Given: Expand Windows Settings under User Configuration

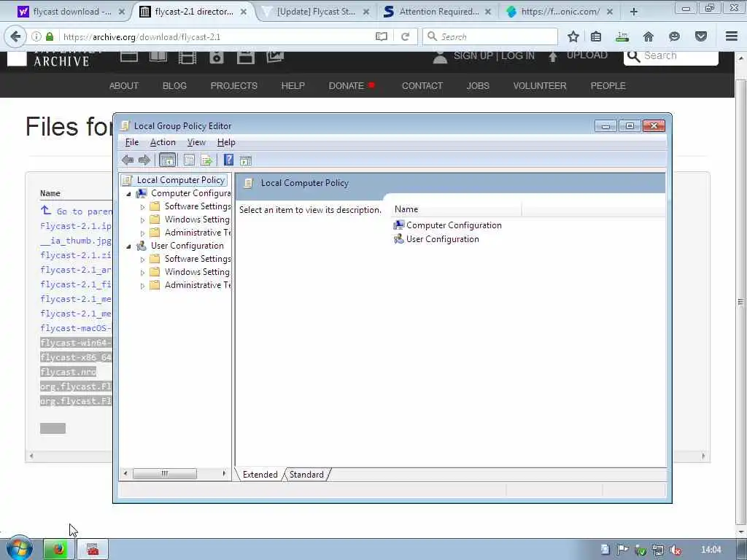Looking at the screenshot, I should 142,273.
